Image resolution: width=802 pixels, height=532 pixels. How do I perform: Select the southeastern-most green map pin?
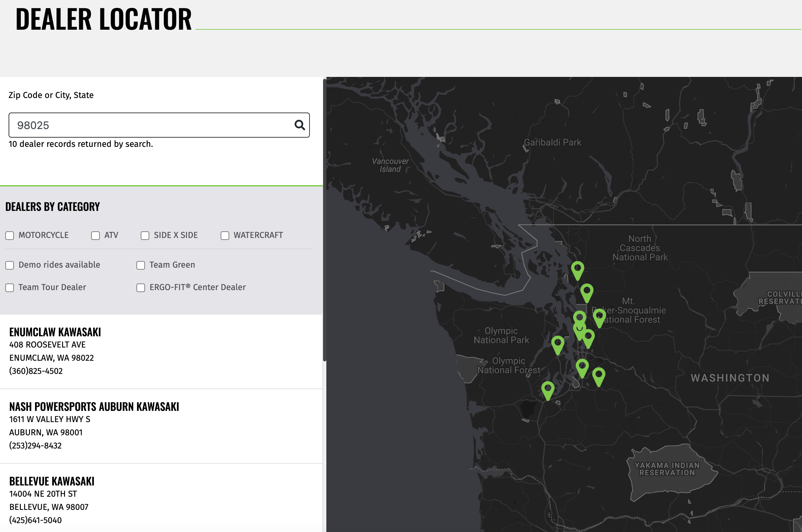pyautogui.click(x=598, y=377)
